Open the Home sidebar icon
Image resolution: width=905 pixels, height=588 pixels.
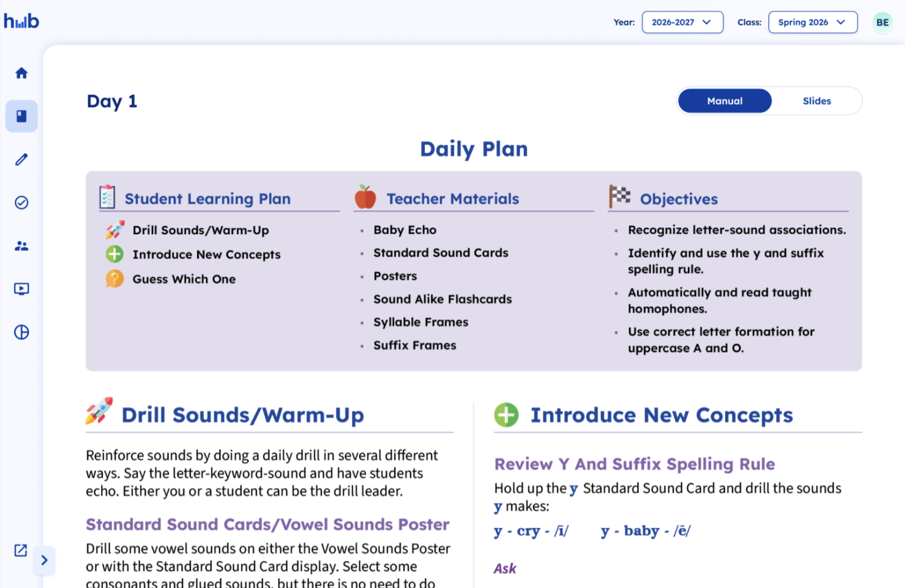[x=21, y=72]
